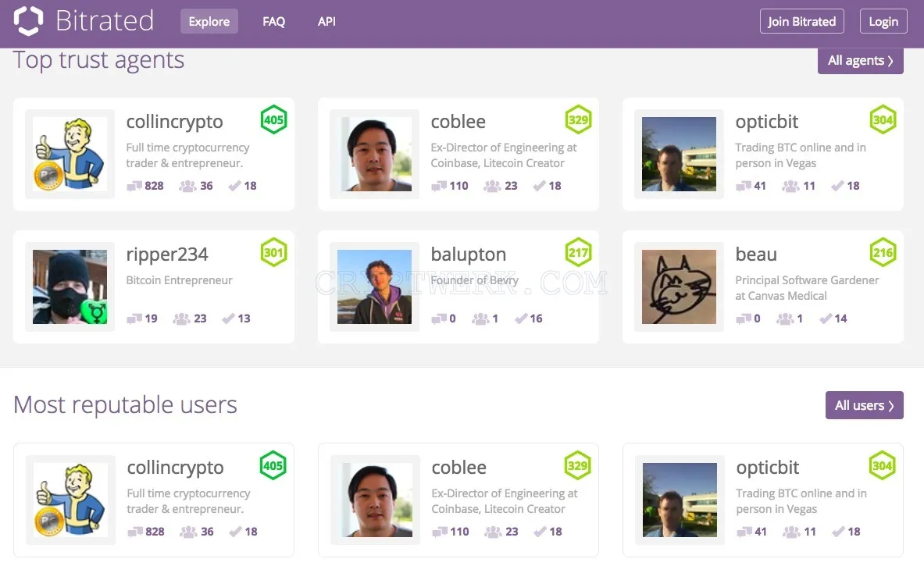Image resolution: width=924 pixels, height=566 pixels.
Task: Click balupton's checkmark icon beside 16
Action: (x=521, y=319)
